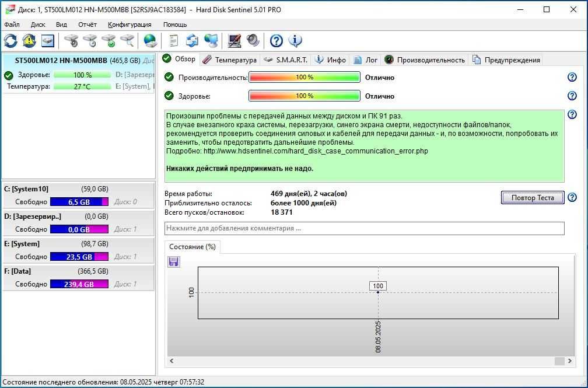Switch to the Температура tab
Screen dimensions: 588x388
tap(229, 60)
